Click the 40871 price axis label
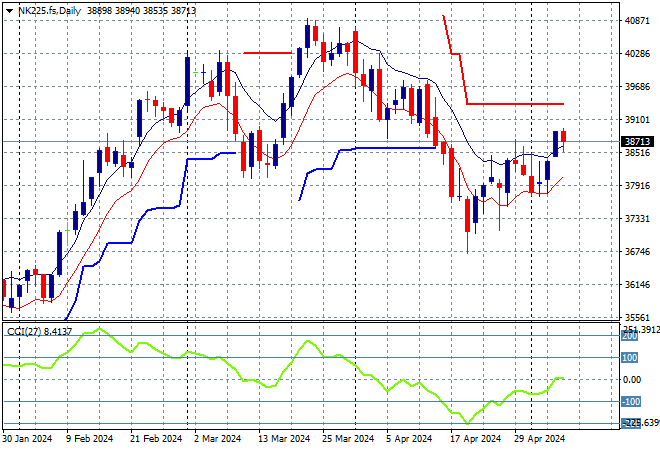Image resolution: width=660 pixels, height=450 pixels. tap(637, 21)
